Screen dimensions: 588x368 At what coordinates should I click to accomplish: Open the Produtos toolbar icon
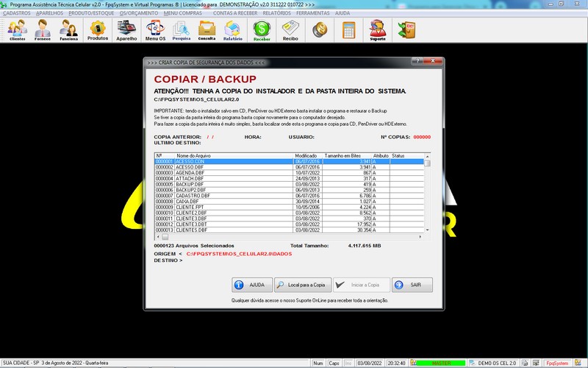tap(98, 30)
